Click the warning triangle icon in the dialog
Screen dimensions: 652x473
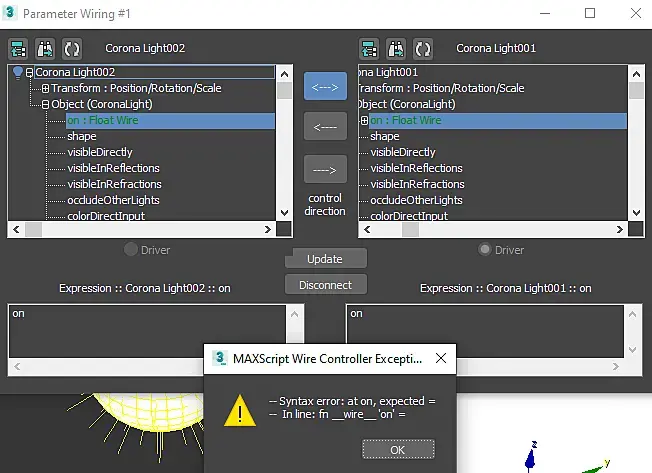point(240,411)
